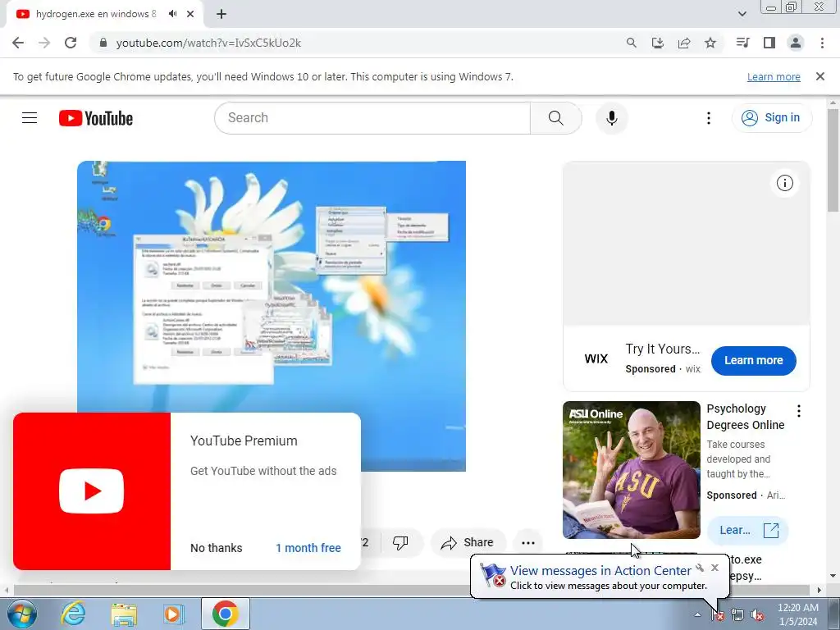840x630 pixels.
Task: Click the vertical page scrollbar thumb
Action: [x=833, y=160]
